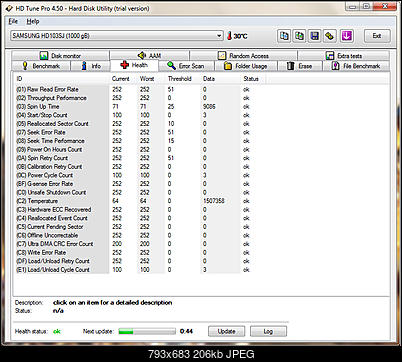Switch to the File Benchmark tab
Viewport: 402px width, 362px height.
point(356,66)
